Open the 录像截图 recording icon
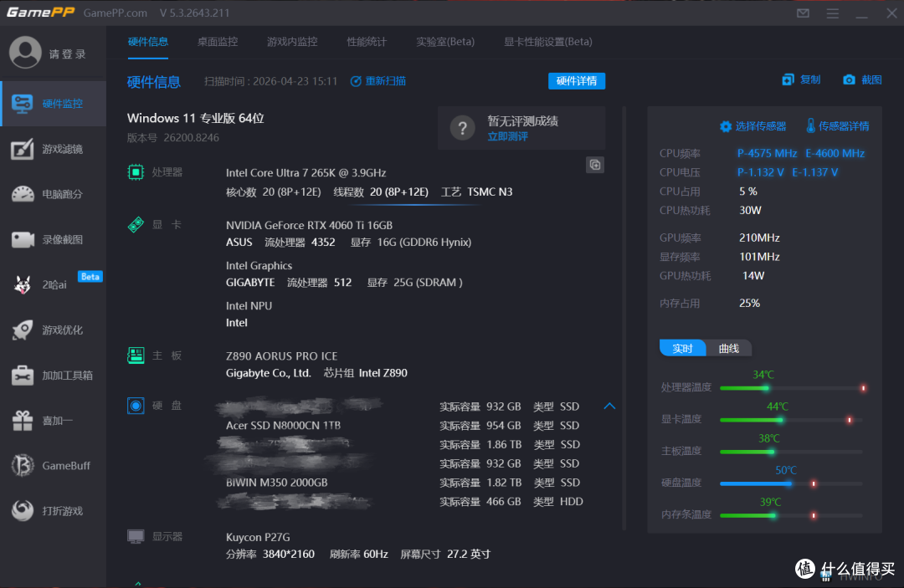 [x=23, y=239]
